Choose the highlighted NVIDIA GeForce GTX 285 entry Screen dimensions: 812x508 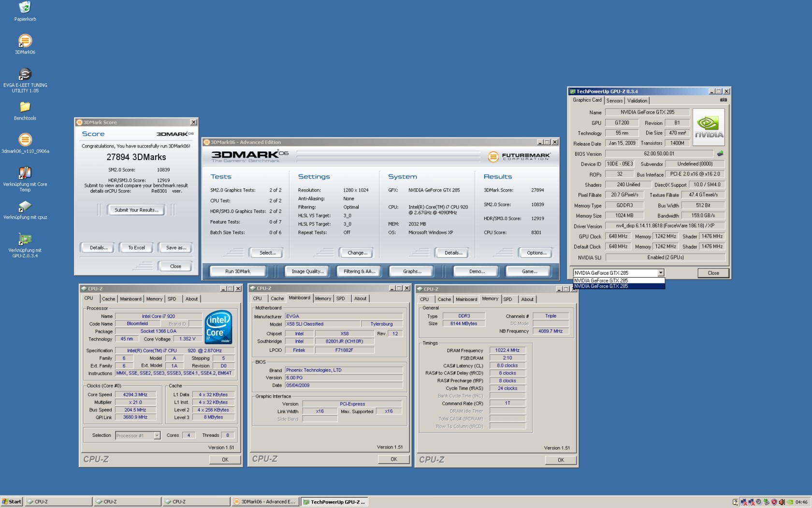point(619,286)
